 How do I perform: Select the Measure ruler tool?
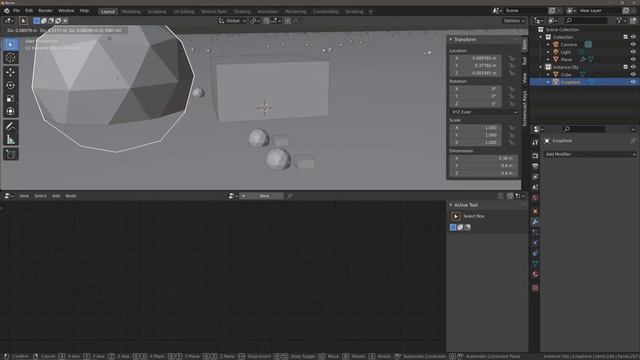[11, 140]
